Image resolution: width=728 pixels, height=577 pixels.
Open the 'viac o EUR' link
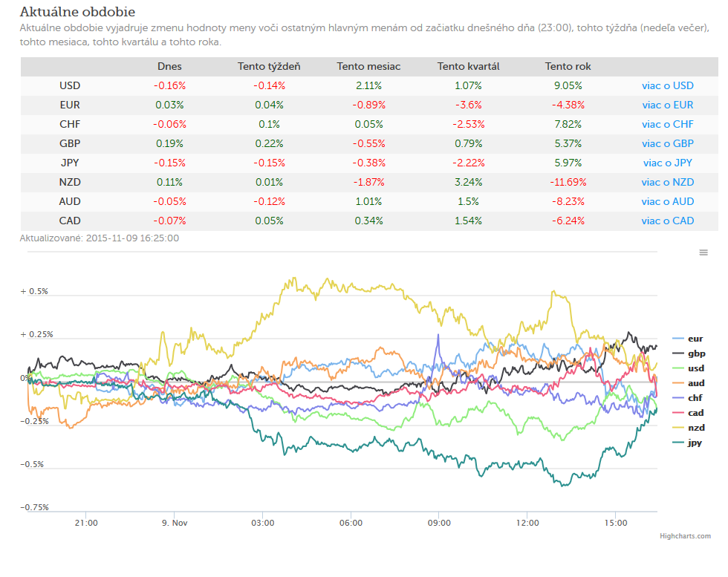[x=668, y=105]
